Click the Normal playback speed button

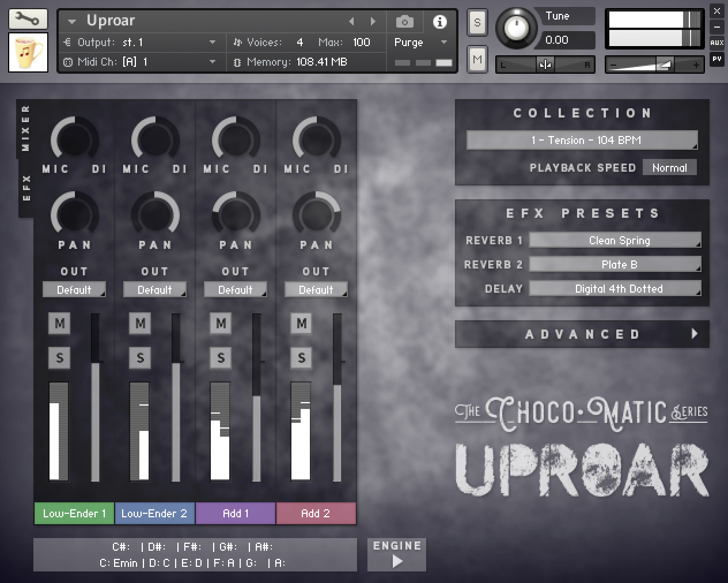click(x=669, y=168)
